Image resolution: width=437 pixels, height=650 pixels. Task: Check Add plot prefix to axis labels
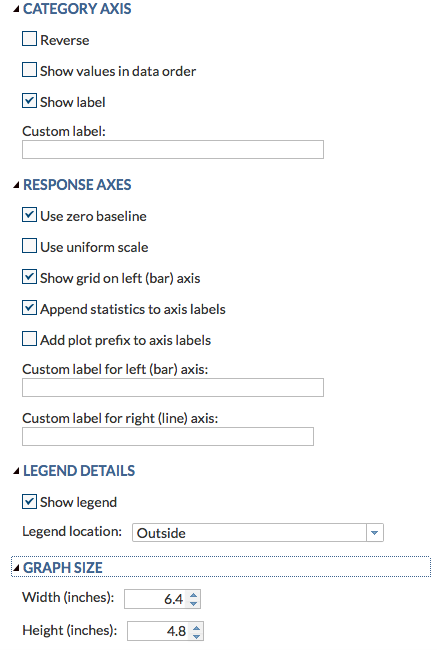point(29,339)
